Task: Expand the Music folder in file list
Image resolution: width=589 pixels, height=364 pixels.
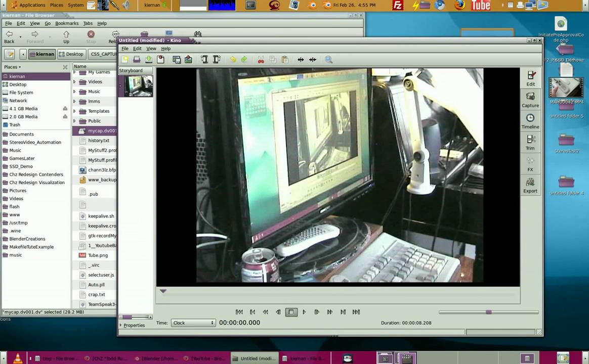Action: pos(74,91)
